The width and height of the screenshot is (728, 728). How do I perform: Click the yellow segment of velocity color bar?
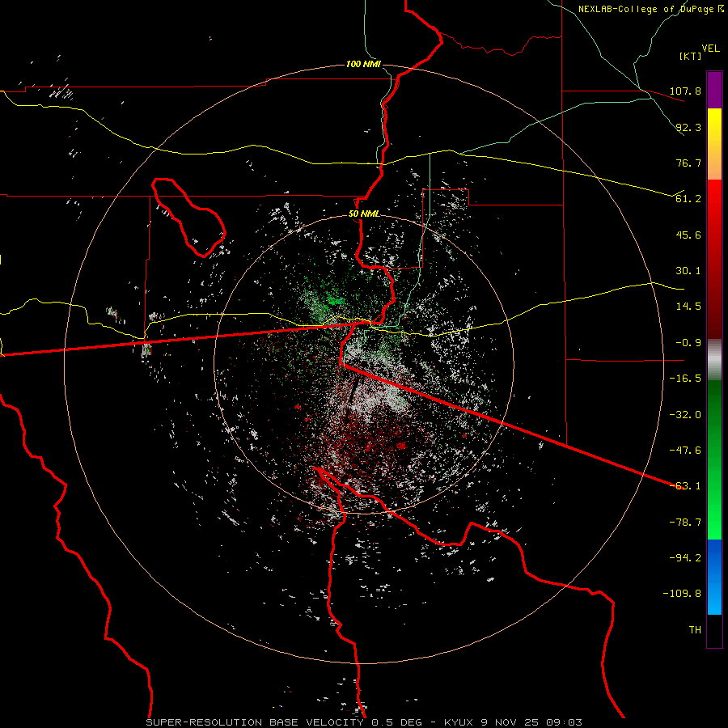pyautogui.click(x=714, y=125)
